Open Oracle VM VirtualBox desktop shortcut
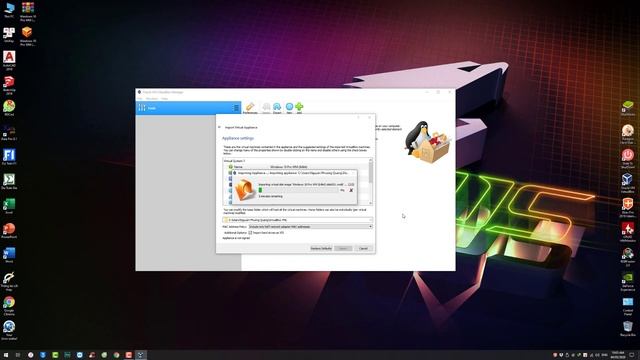This screenshot has height=360, width=640. [x=628, y=183]
